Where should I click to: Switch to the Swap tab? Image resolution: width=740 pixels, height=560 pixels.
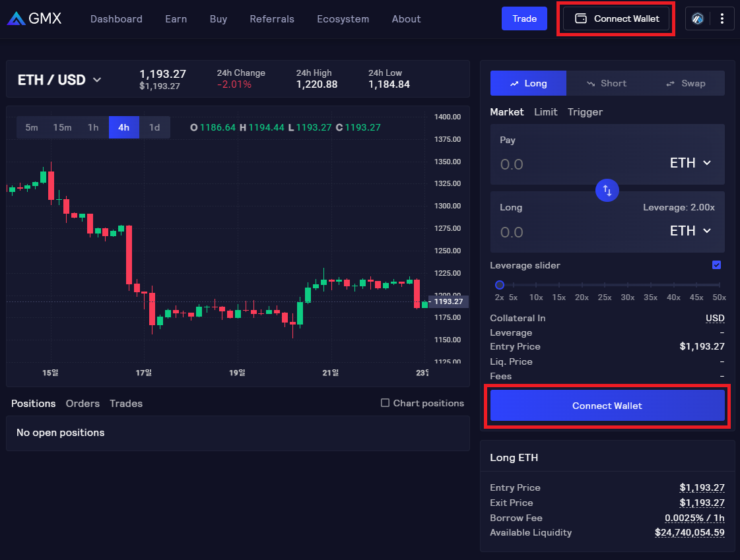coord(685,83)
